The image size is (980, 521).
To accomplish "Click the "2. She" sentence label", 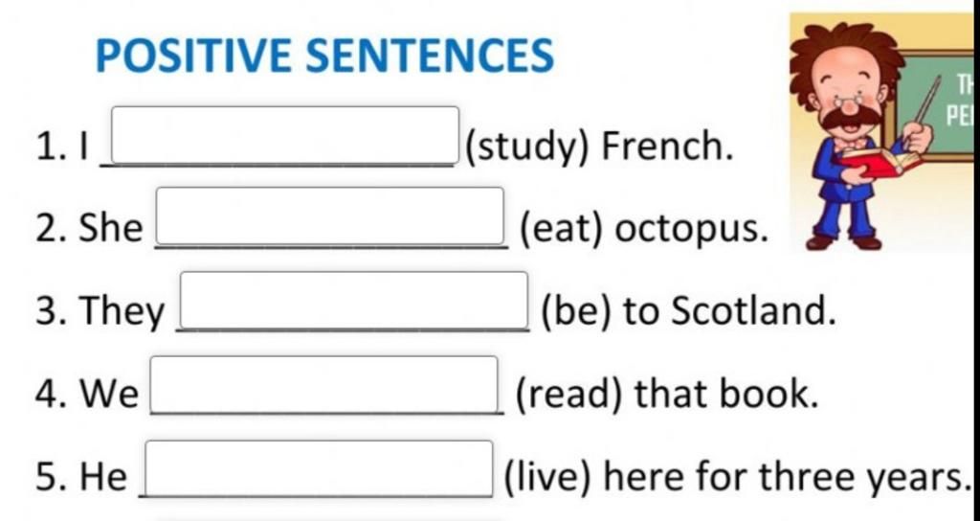I will point(89,228).
